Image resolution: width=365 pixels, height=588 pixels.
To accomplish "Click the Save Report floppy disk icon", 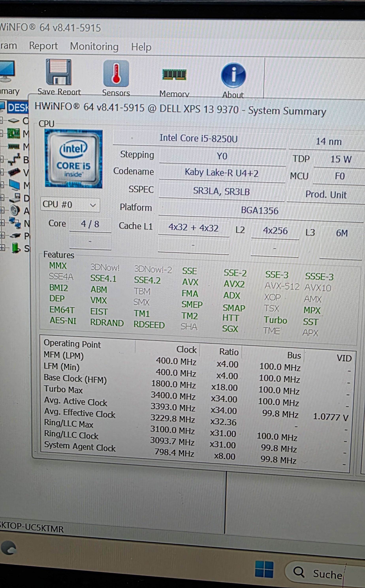I will (58, 72).
